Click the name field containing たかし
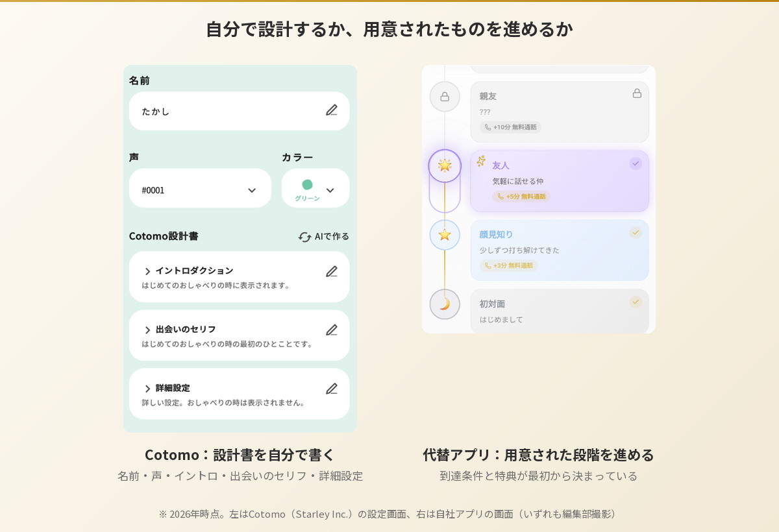 [x=239, y=111]
